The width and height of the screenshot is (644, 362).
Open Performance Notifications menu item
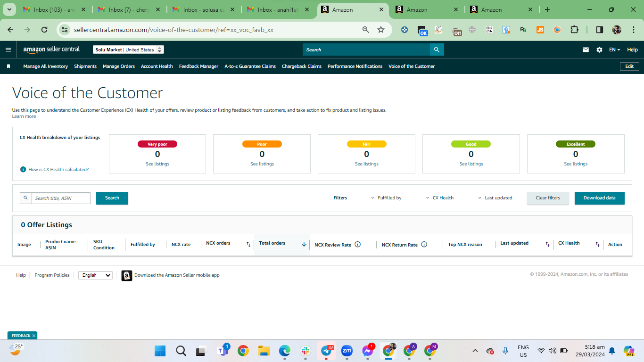(355, 66)
